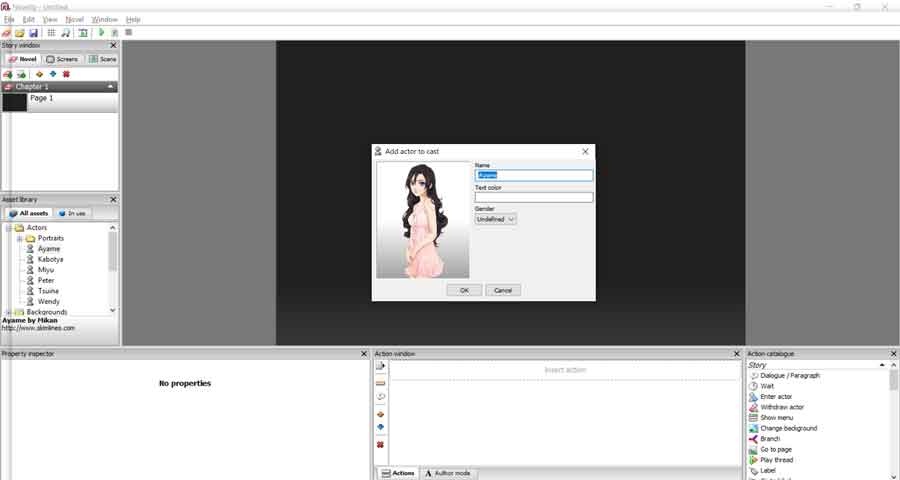900x480 pixels.
Task: Close the Add actor to cast dialog
Action: (x=585, y=152)
